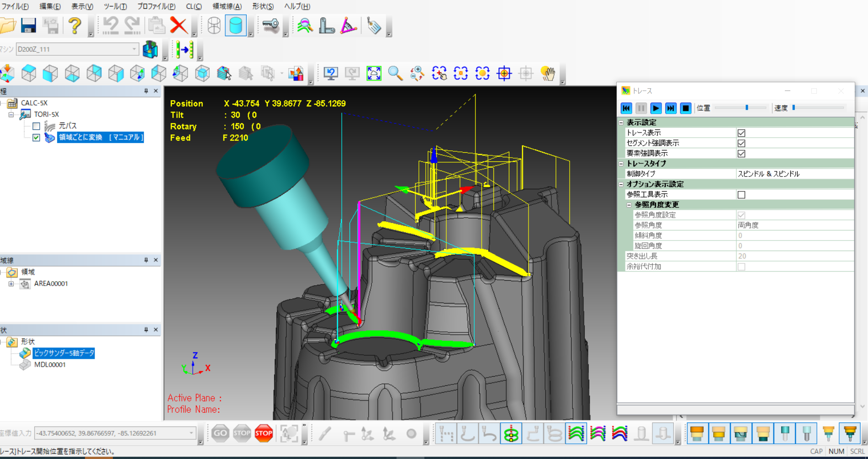Select the shaded cyan cylinder display icon
Screen dimensions: 868x459
pos(236,26)
